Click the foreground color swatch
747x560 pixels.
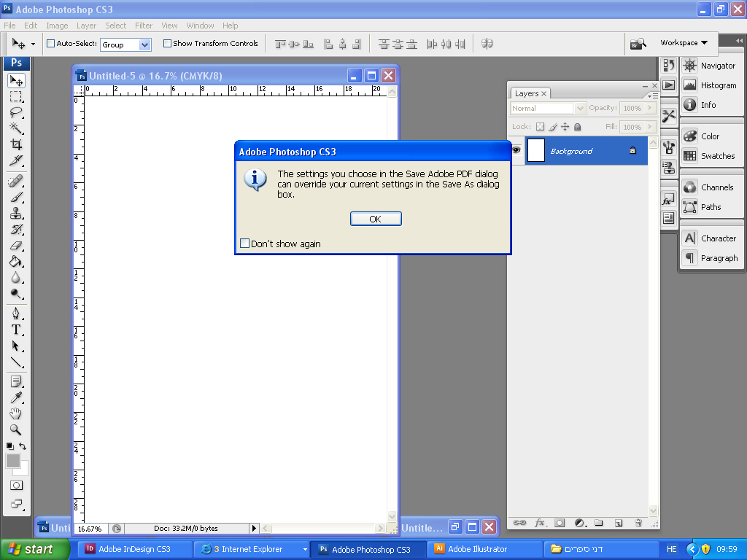pyautogui.click(x=13, y=461)
